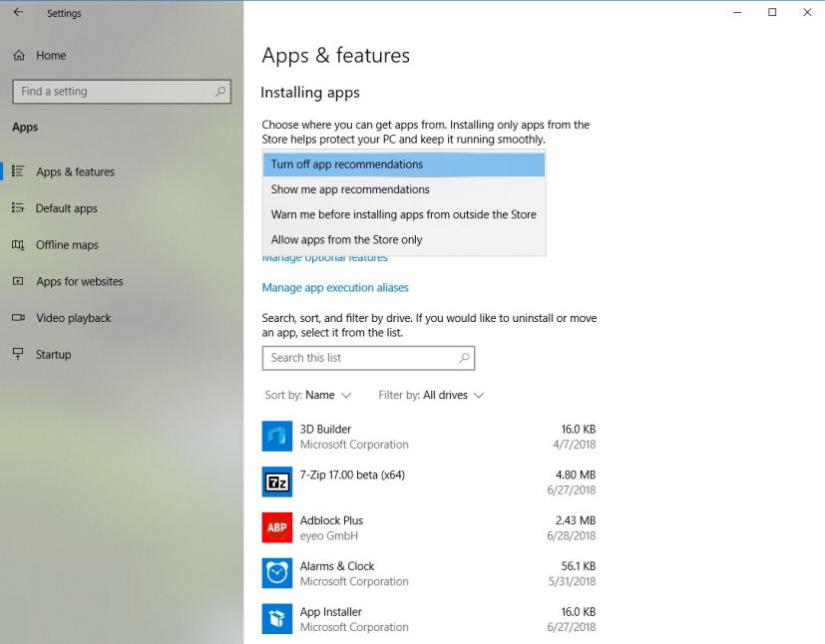This screenshot has height=644, width=825.
Task: Select the 7-Zip icon in the list
Action: (x=276, y=481)
